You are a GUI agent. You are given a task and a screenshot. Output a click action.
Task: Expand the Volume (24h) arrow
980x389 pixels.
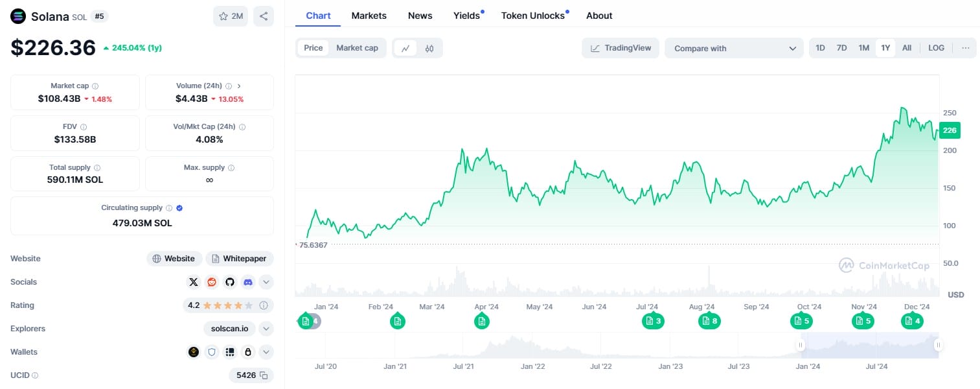click(x=239, y=86)
